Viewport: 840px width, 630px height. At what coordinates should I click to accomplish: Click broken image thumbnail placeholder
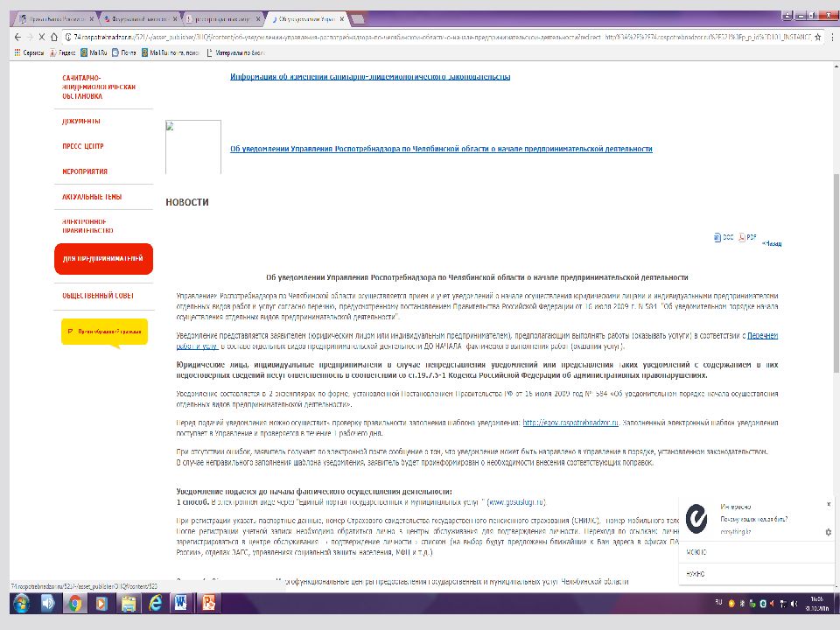point(193,147)
